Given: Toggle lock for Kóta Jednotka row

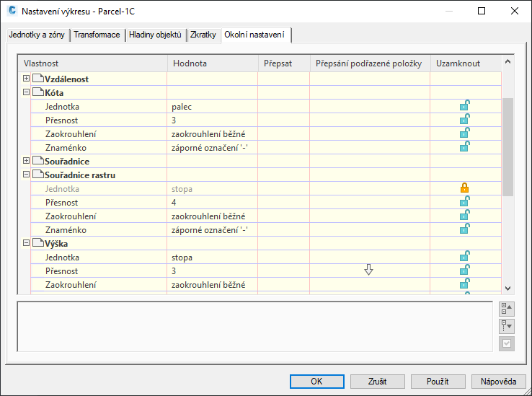Looking at the screenshot, I should tap(464, 105).
